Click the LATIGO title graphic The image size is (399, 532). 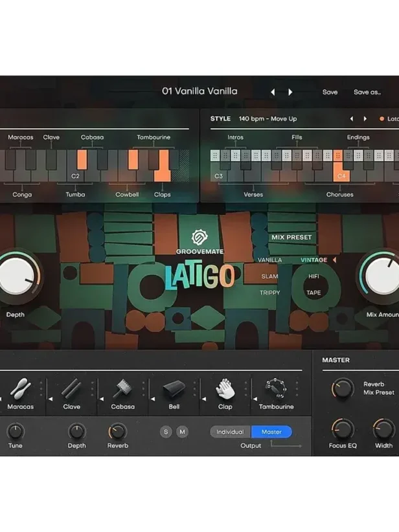tap(200, 276)
